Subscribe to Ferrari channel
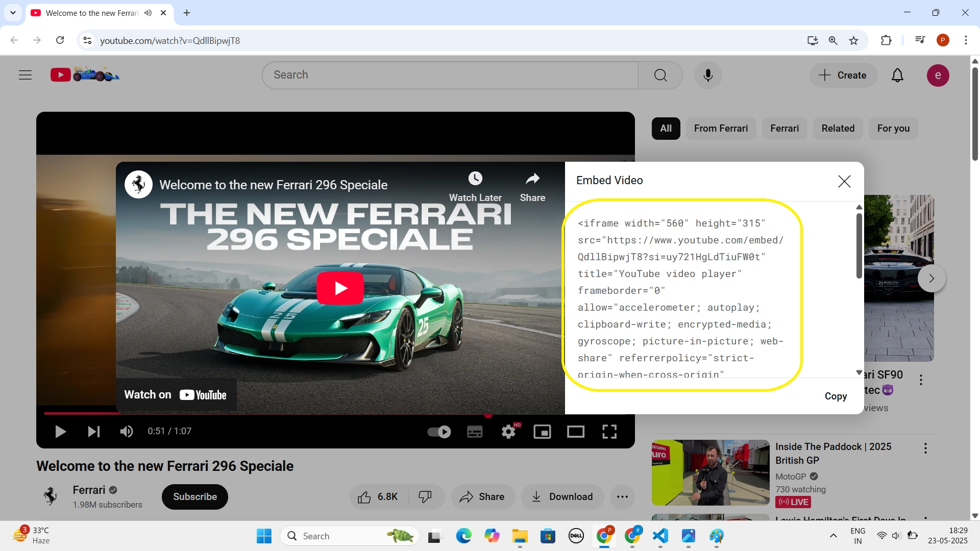980x551 pixels. (x=194, y=497)
